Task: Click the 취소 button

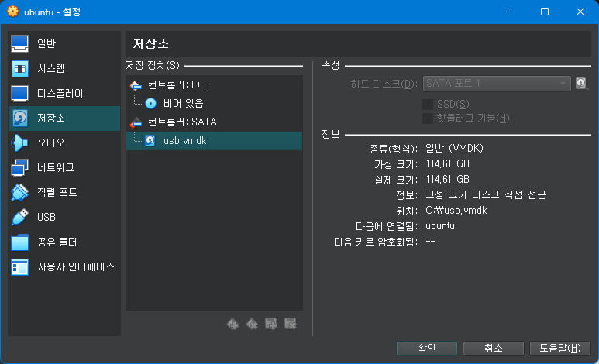Action: tap(493, 349)
